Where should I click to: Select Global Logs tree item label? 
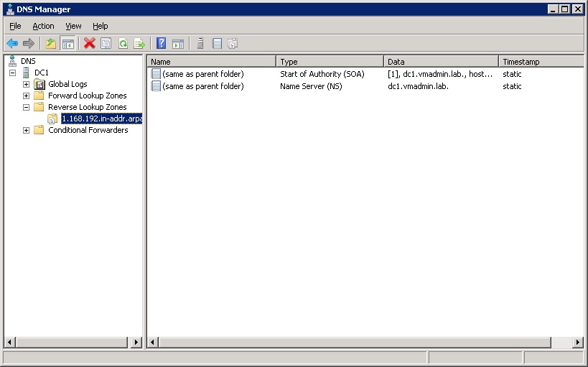point(67,84)
